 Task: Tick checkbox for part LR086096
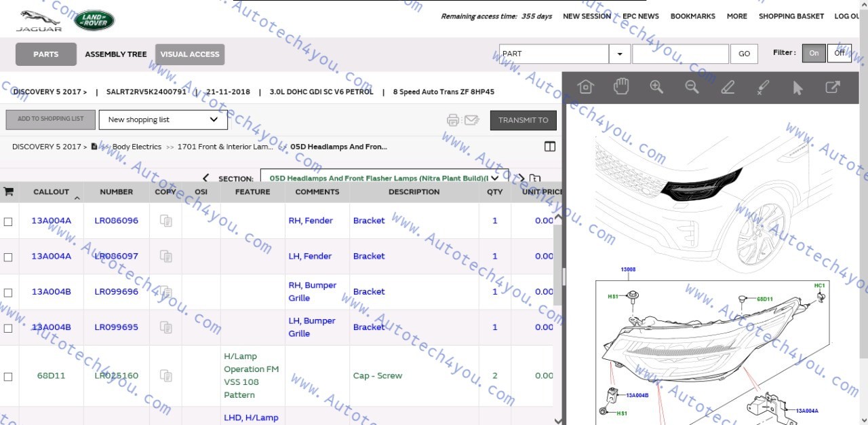[8, 221]
